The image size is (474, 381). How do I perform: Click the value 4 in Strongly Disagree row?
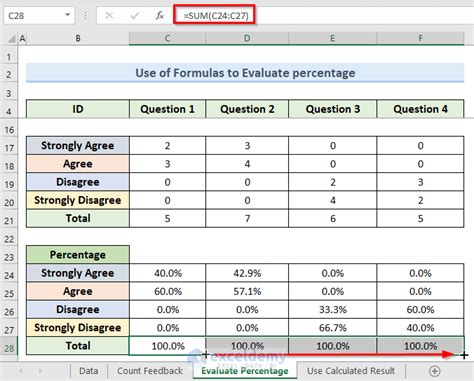point(333,200)
